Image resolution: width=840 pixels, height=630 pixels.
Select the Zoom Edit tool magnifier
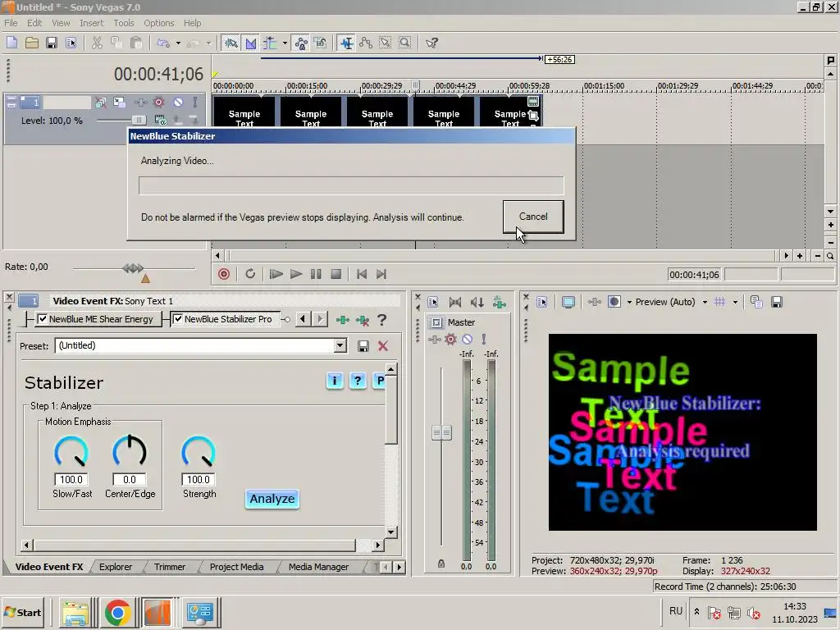[x=405, y=43]
